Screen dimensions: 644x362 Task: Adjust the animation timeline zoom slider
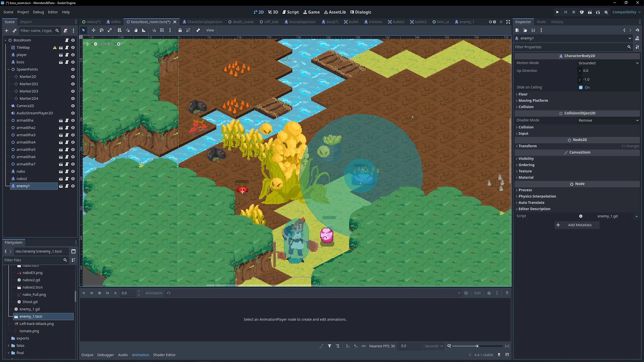coord(477,346)
